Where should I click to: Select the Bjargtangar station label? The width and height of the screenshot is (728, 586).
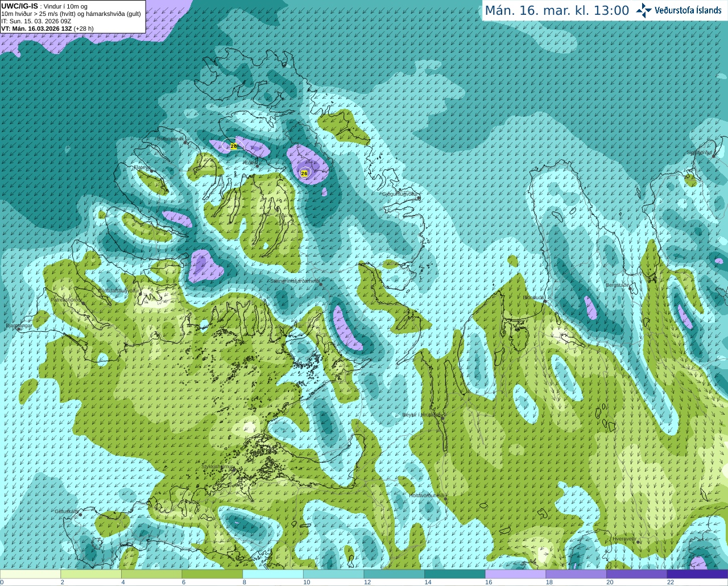[19, 325]
